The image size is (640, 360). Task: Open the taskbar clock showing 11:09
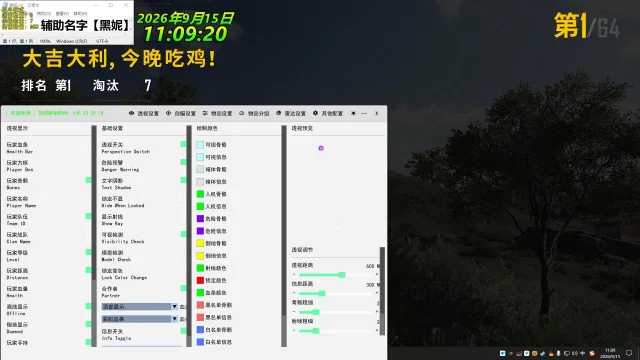click(610, 353)
